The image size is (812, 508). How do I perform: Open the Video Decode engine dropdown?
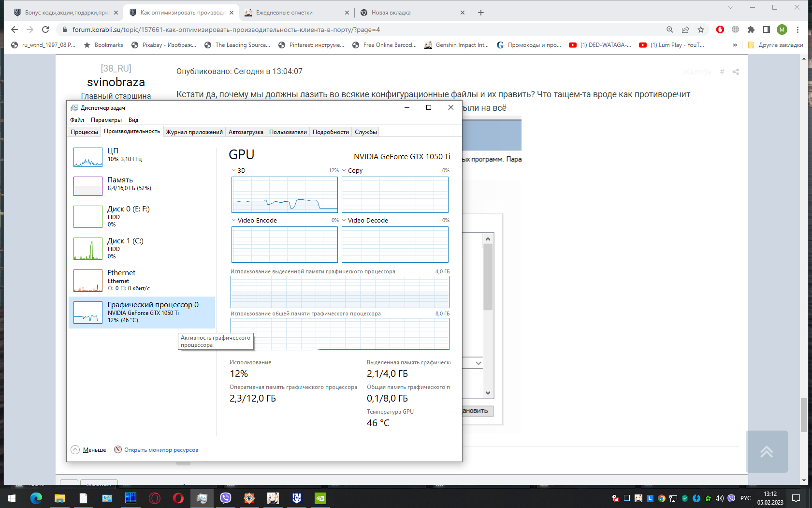coord(344,220)
